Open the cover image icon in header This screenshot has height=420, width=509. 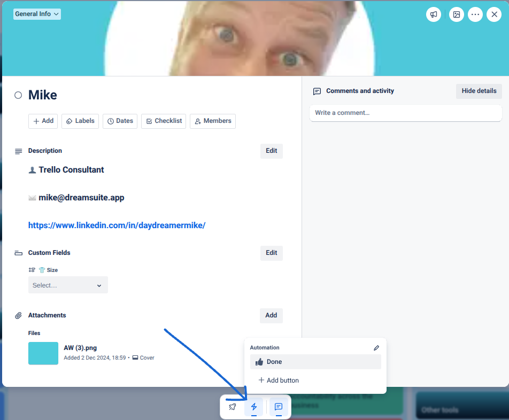(456, 14)
